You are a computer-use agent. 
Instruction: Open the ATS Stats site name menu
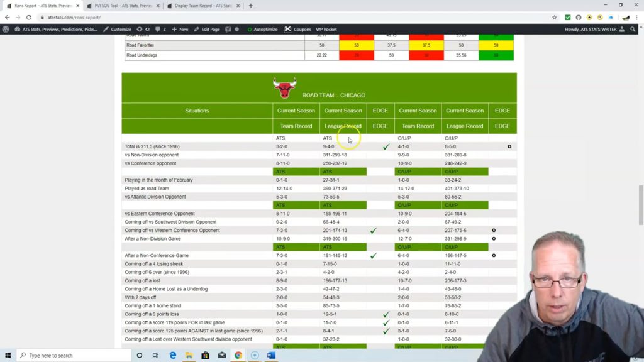(56, 29)
